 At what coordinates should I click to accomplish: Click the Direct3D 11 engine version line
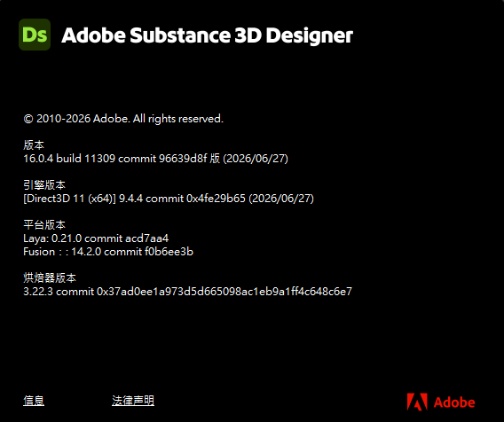169,199
